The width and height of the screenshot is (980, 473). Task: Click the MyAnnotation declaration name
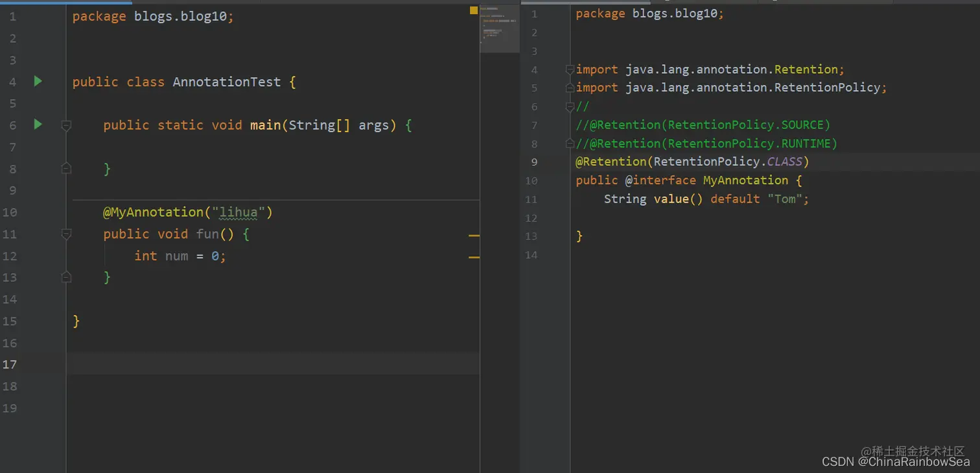(745, 180)
